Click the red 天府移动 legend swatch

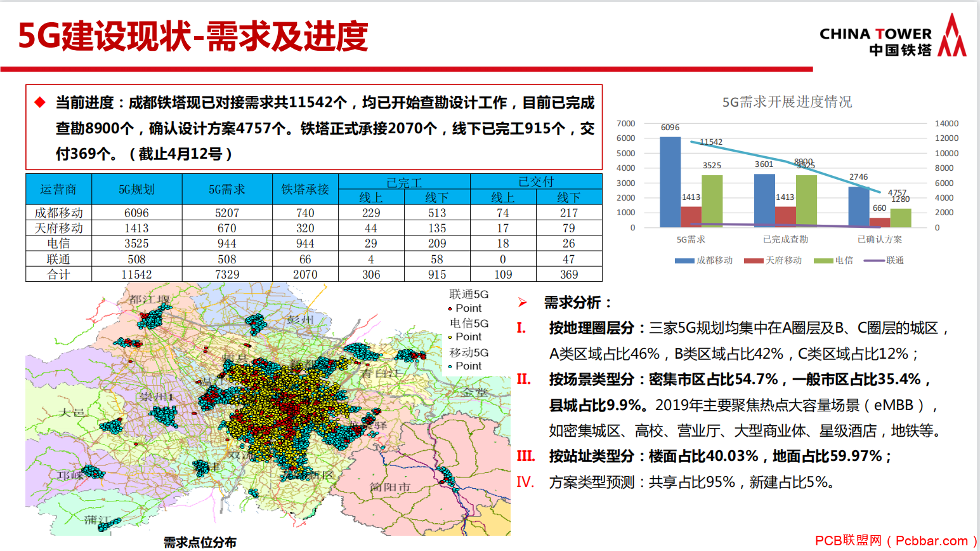click(x=754, y=261)
